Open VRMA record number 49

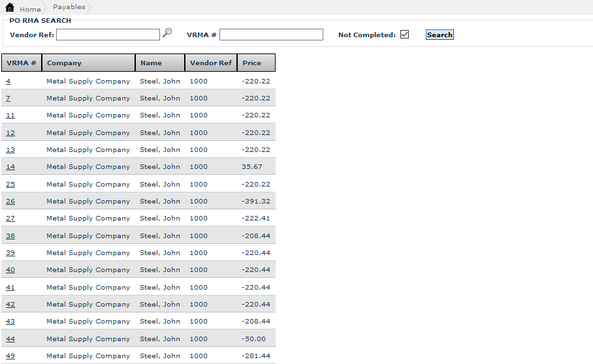(10, 356)
